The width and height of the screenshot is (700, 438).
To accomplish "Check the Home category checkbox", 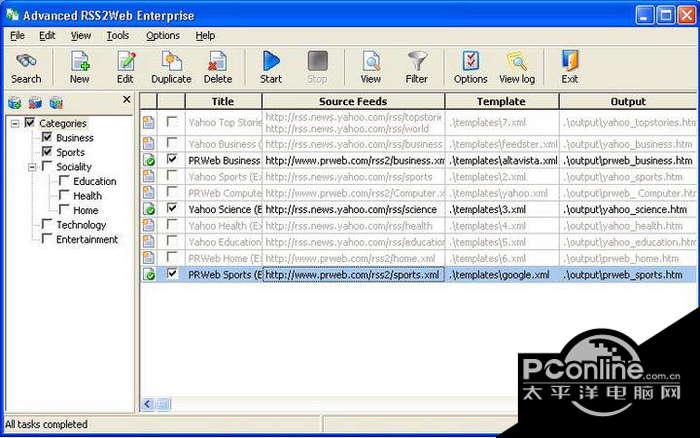I will pyautogui.click(x=64, y=209).
